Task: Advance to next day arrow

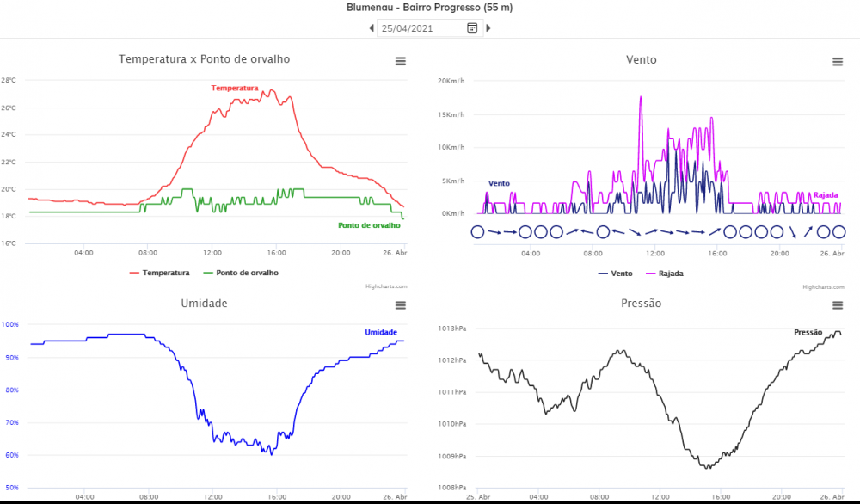Action: tap(488, 28)
